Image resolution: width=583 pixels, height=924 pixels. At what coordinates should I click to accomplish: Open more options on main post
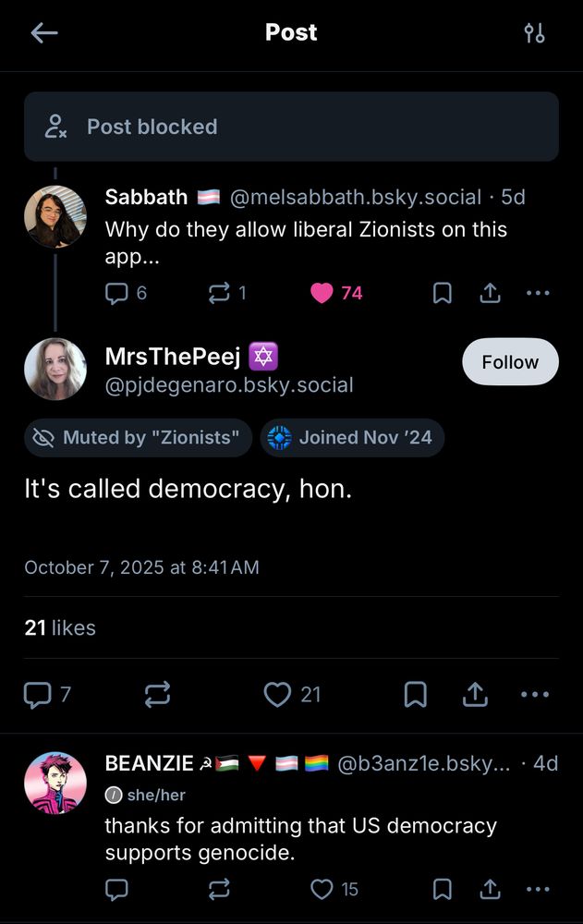click(535, 694)
